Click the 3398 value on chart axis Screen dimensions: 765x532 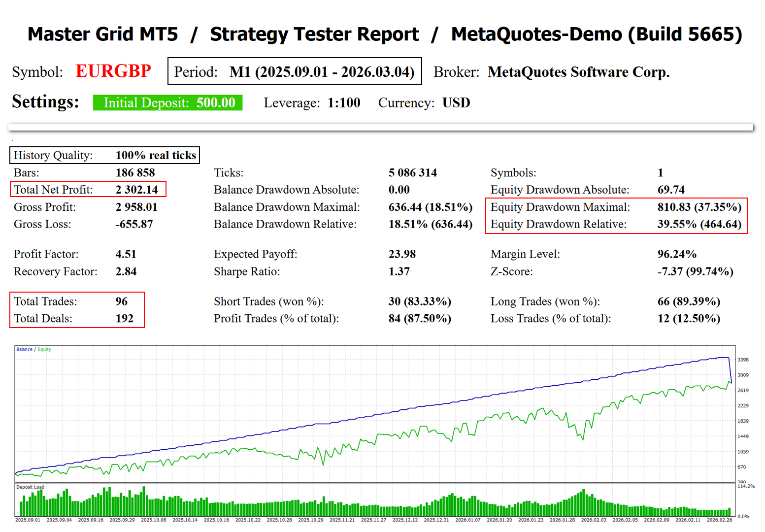tap(743, 360)
